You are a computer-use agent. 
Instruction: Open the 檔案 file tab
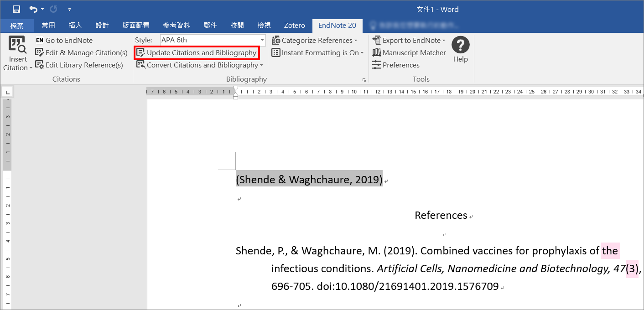(x=17, y=26)
